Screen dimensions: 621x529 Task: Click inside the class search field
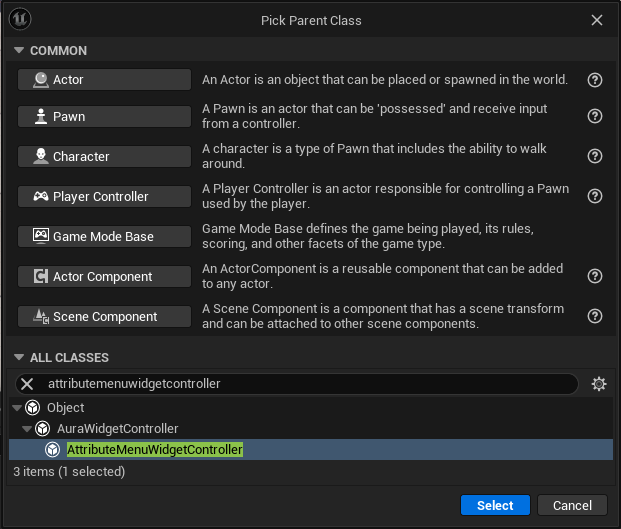pos(300,384)
